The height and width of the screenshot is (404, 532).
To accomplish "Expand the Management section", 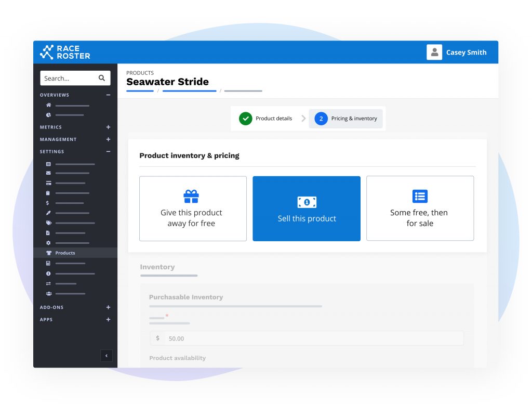I will 108,139.
